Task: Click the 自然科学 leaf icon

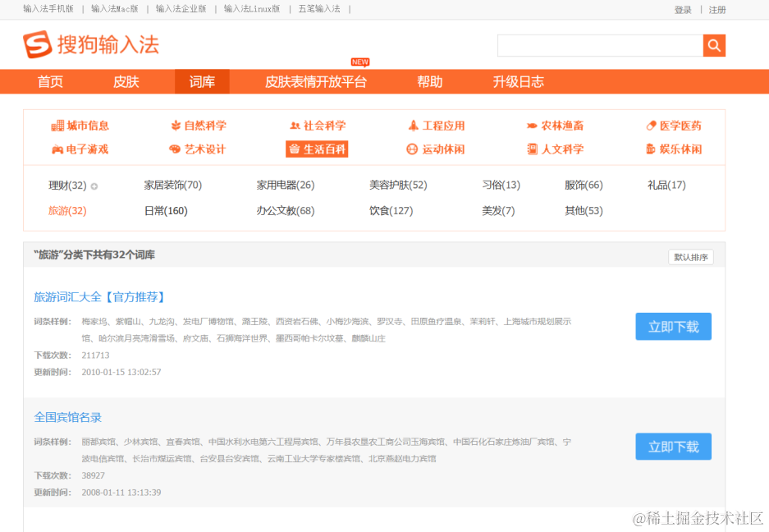Action: [176, 126]
